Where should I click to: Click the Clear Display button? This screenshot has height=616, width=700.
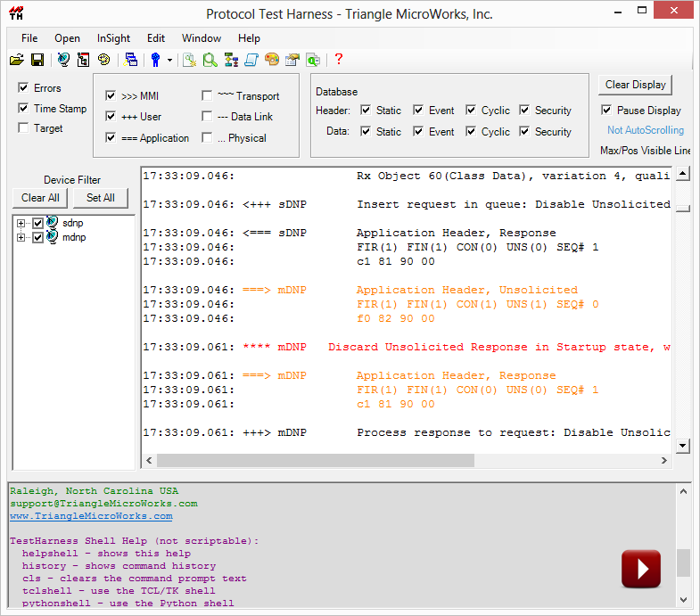[x=635, y=85]
